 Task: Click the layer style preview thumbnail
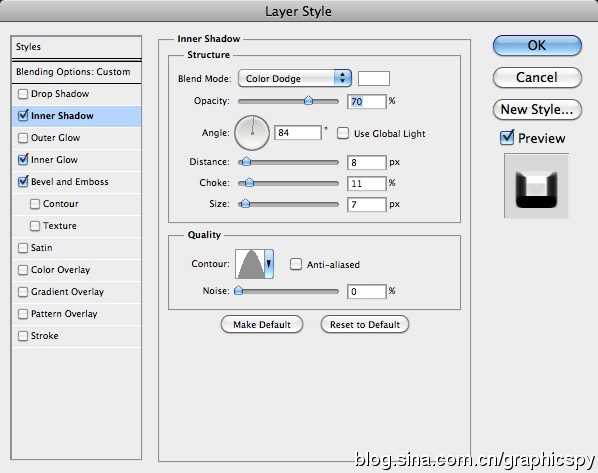[536, 186]
